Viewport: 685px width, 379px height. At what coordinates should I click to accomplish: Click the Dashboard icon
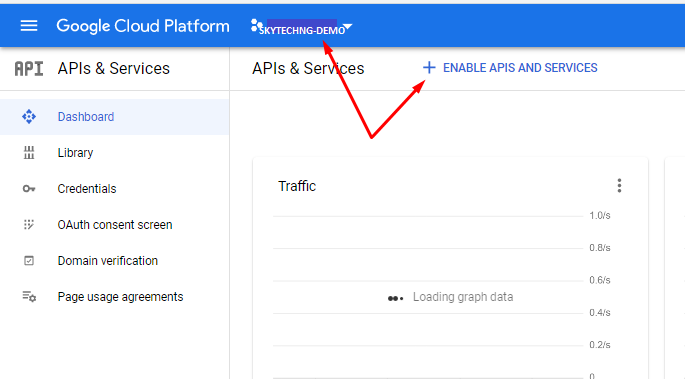coord(29,117)
